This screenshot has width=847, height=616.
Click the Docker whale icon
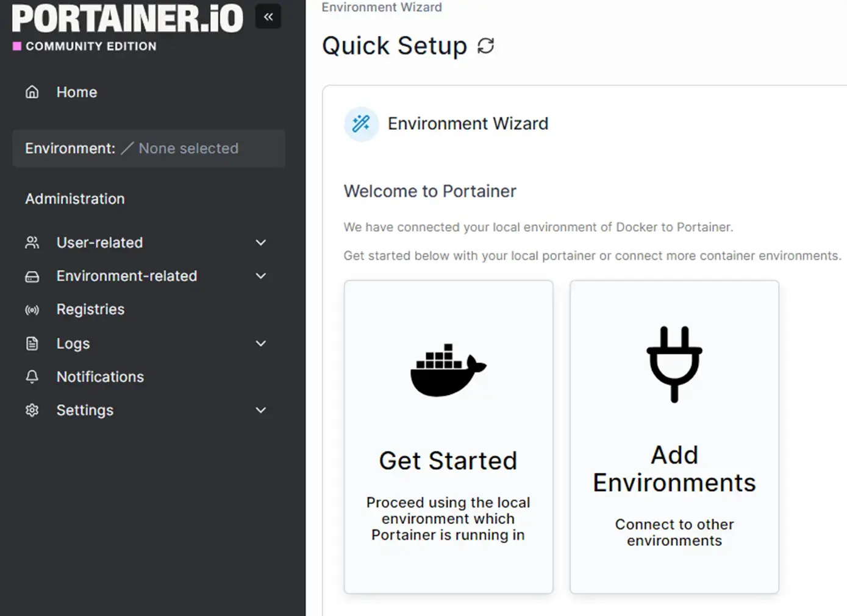click(x=448, y=370)
